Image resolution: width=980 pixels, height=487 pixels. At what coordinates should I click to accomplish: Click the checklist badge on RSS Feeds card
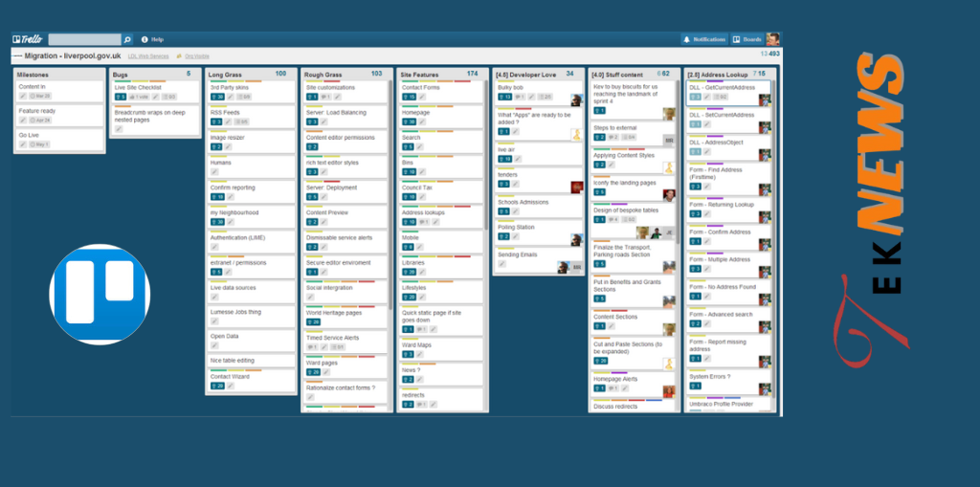pyautogui.click(x=242, y=122)
